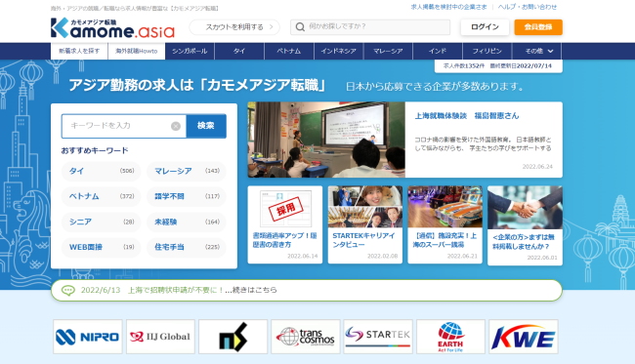Select the インドネシア menu item

[x=339, y=52]
